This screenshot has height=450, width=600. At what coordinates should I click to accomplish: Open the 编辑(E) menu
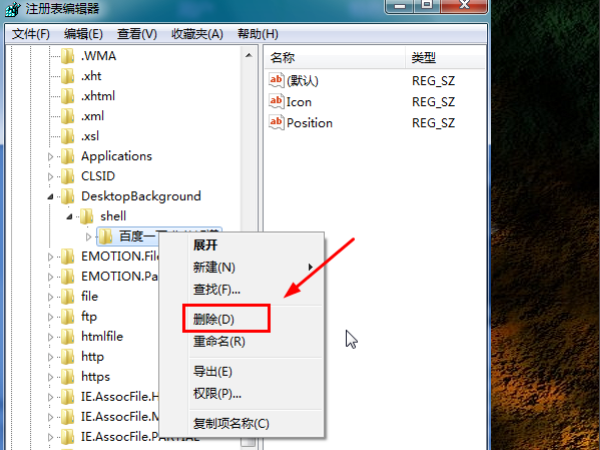83,34
